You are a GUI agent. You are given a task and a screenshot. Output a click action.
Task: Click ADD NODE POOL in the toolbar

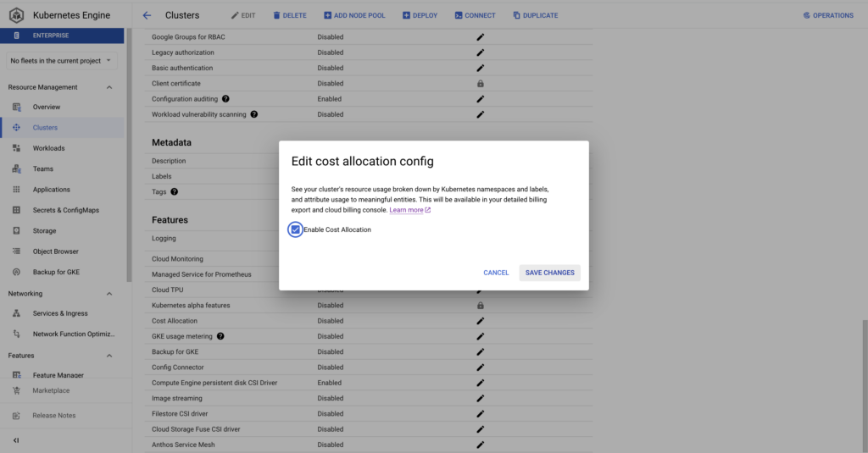click(x=354, y=15)
